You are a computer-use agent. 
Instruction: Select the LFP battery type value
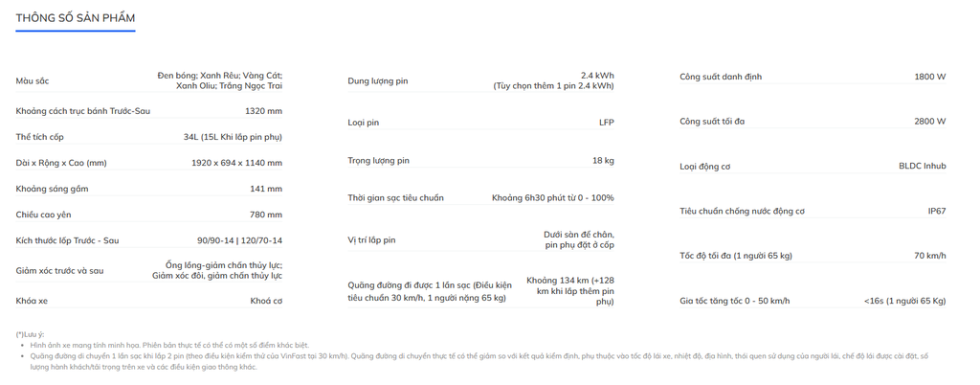[x=606, y=123]
